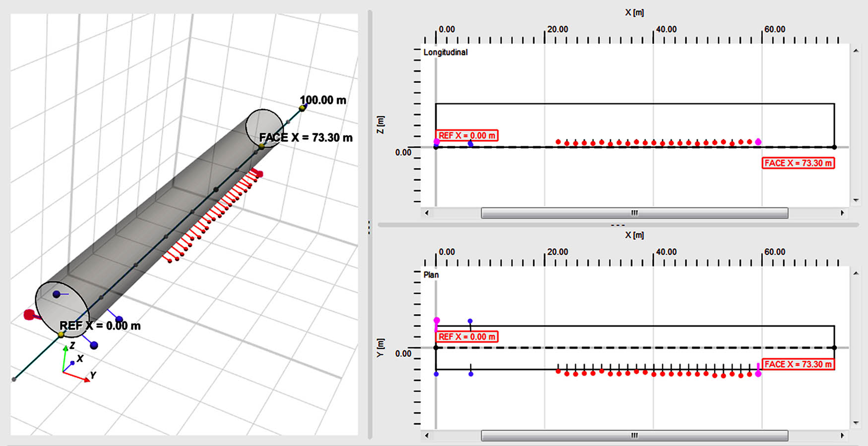Click the right scroll arrow of the Longitudinal view
This screenshot has width=868, height=446.
(843, 213)
